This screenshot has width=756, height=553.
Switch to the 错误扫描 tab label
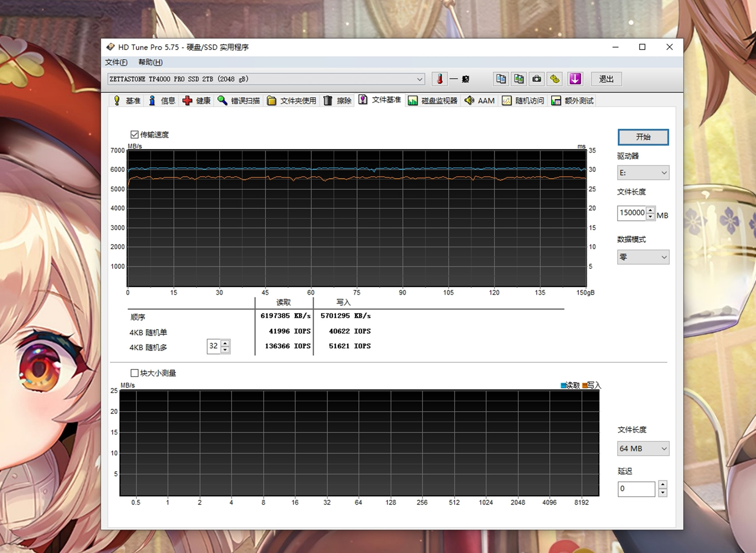(x=245, y=101)
